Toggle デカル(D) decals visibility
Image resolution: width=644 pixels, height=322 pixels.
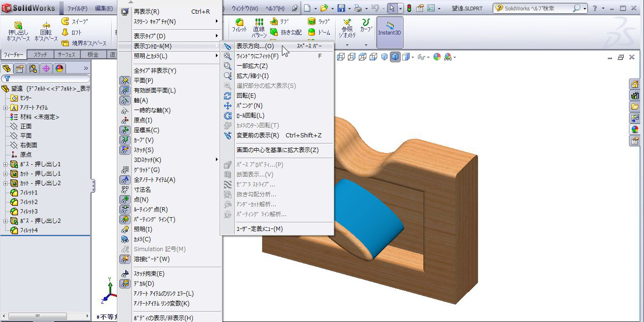[170, 284]
